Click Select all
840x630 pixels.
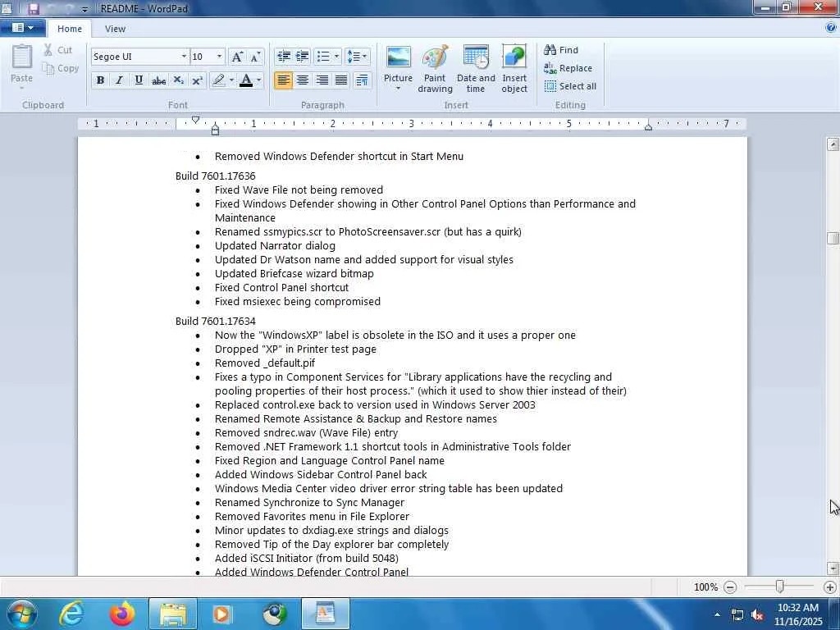570,86
